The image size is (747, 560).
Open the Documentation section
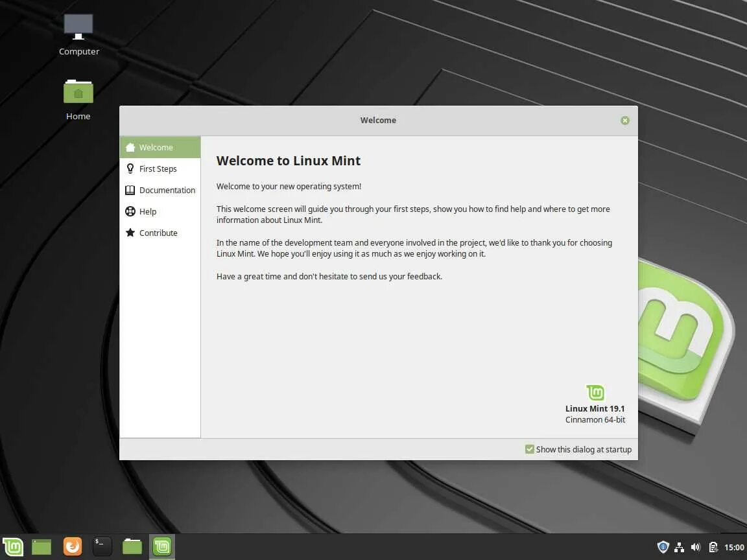point(160,190)
